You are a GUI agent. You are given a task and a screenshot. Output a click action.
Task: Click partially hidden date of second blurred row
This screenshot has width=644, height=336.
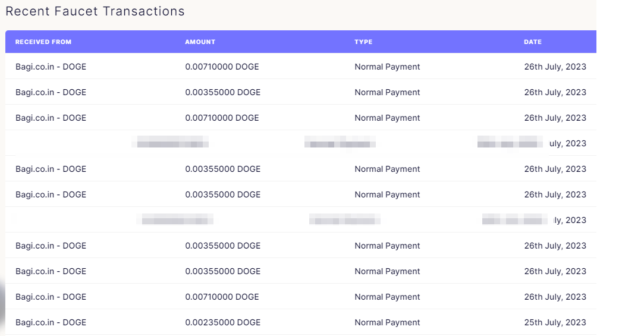[570, 220]
